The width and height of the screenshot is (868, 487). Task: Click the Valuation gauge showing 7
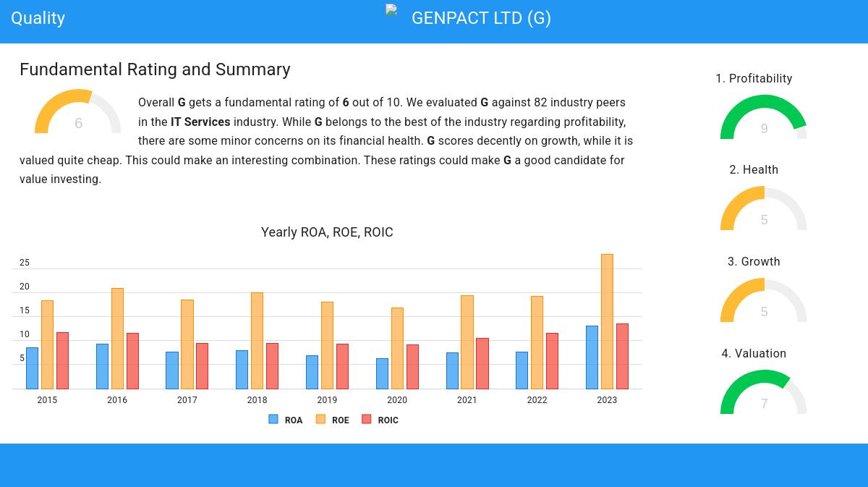(764, 393)
